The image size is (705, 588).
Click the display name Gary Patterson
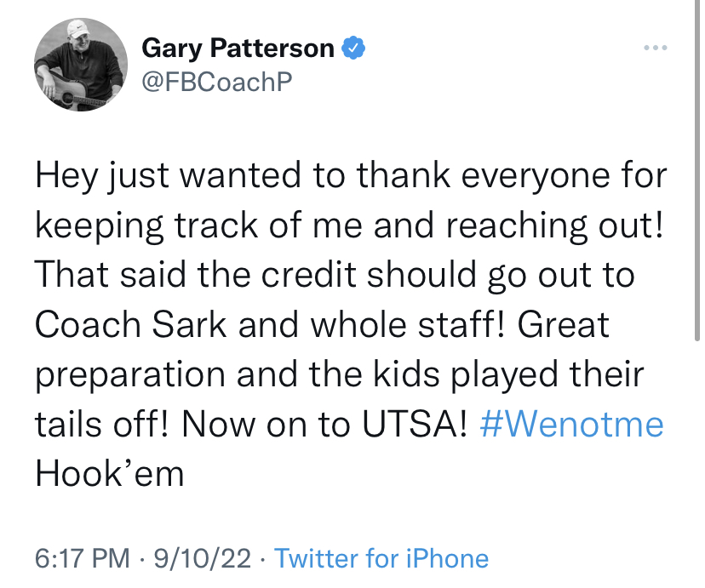[x=238, y=49]
